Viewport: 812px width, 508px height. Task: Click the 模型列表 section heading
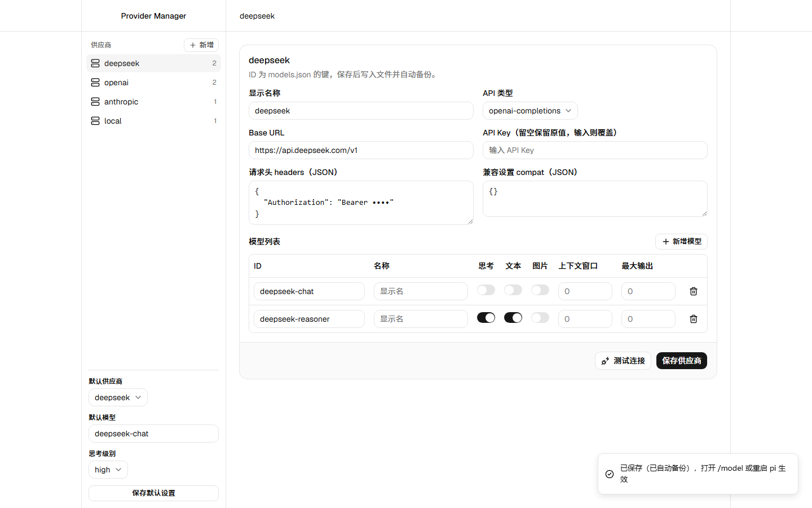point(264,242)
